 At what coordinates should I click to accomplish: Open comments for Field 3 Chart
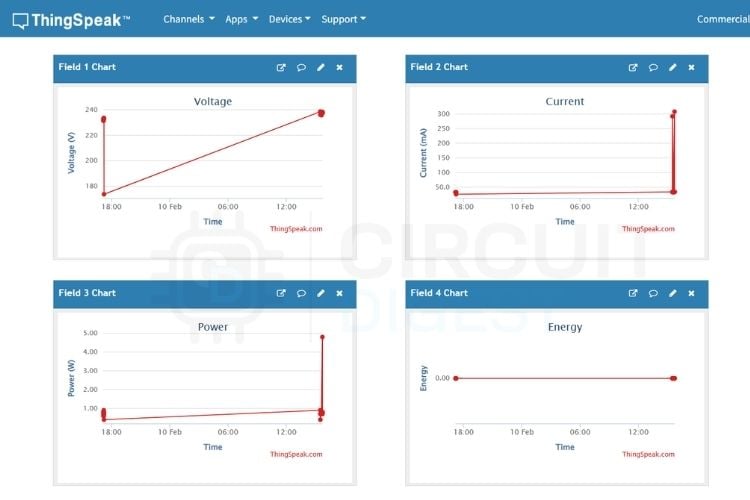coord(301,293)
